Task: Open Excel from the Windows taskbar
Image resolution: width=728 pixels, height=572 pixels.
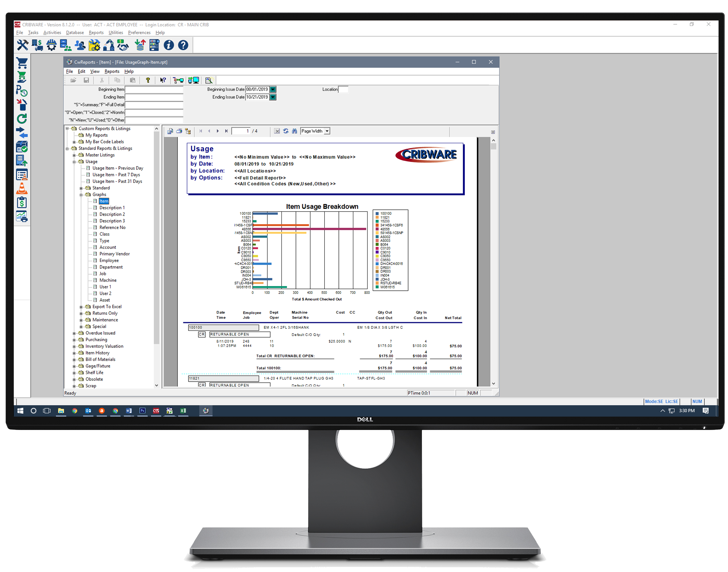Action: (183, 411)
